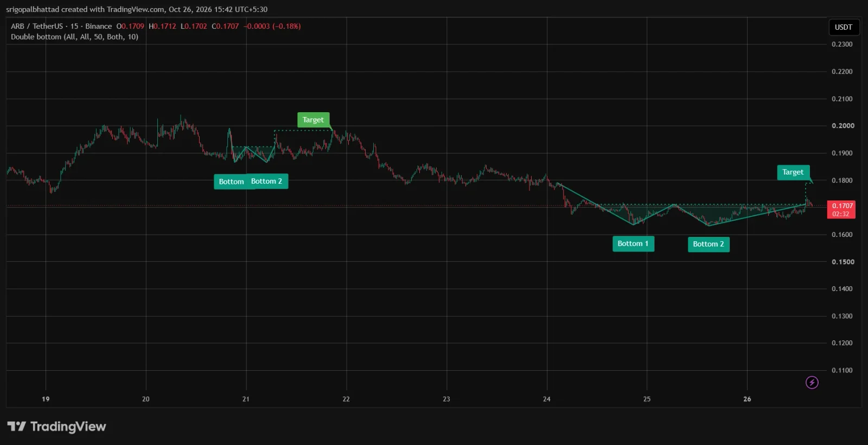Click the purple lightning bolt icon
Viewport: 868px width, 445px height.
[812, 383]
